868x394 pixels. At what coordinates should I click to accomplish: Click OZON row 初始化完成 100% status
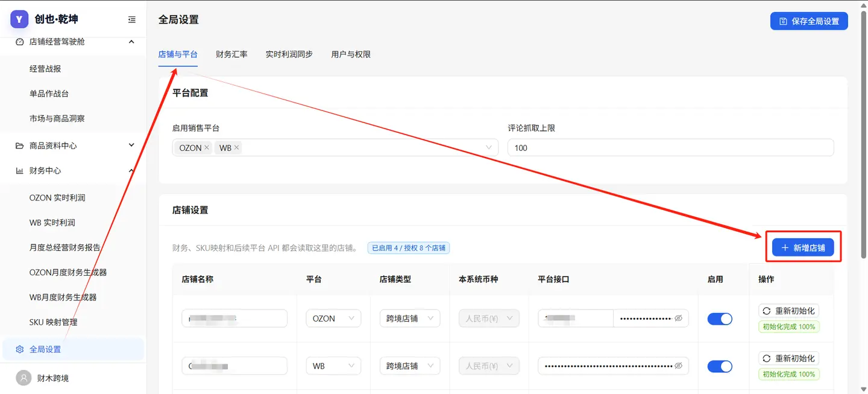pos(788,326)
